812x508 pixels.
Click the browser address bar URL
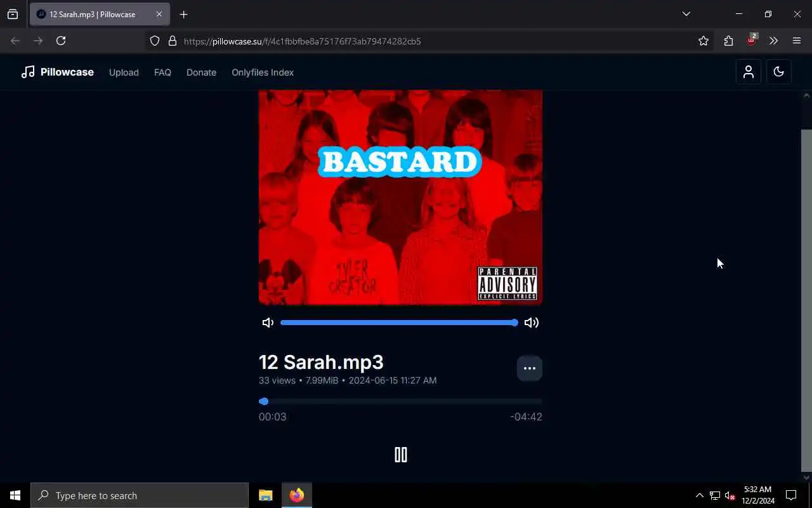[303, 41]
